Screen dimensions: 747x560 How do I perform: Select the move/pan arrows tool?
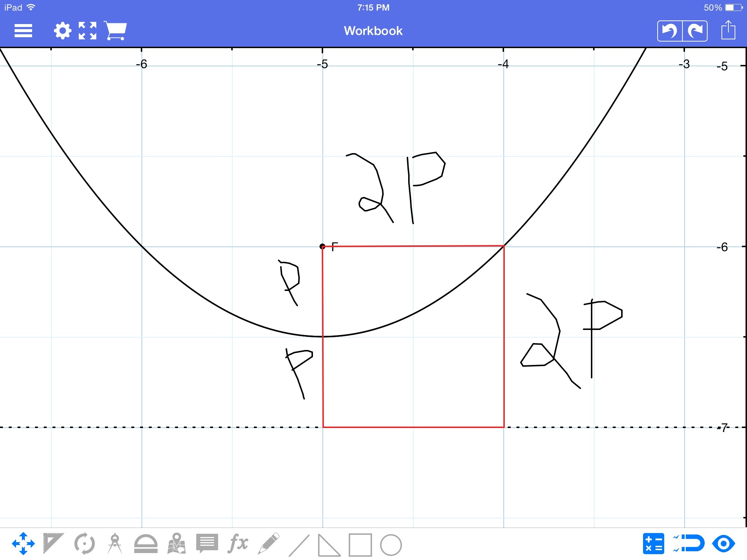[x=23, y=544]
